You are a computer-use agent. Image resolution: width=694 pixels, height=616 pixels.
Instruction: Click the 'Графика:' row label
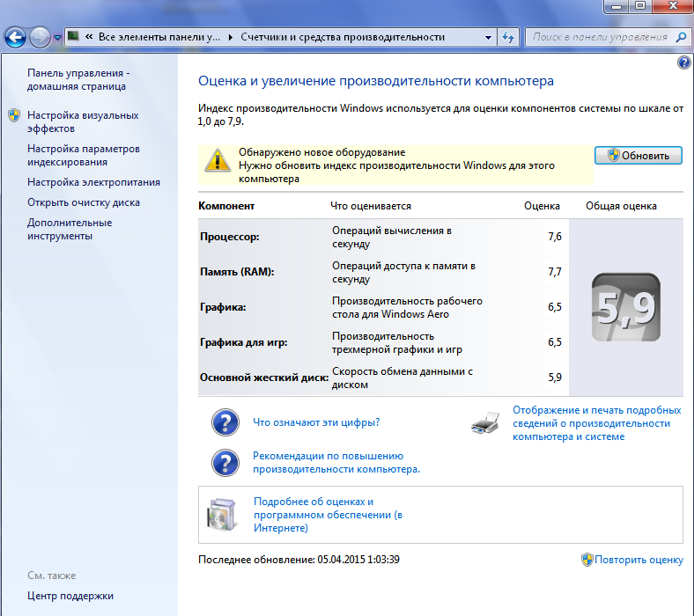pyautogui.click(x=223, y=307)
